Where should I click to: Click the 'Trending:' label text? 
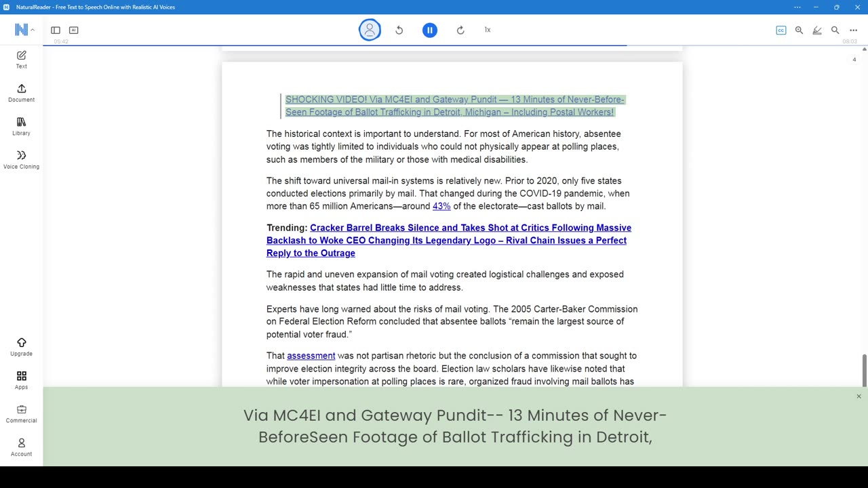[287, 228]
